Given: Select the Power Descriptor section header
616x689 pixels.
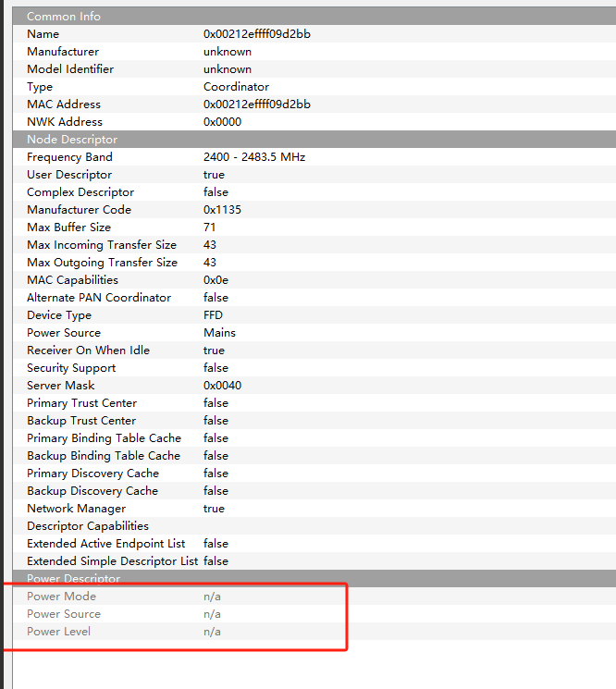Looking at the screenshot, I should (x=314, y=579).
